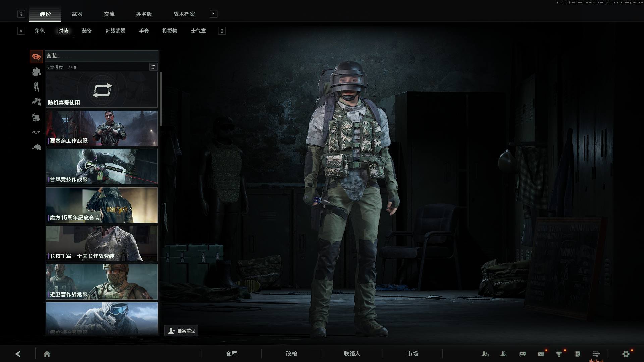Open 仓库 in the bottom bar

coord(231,354)
